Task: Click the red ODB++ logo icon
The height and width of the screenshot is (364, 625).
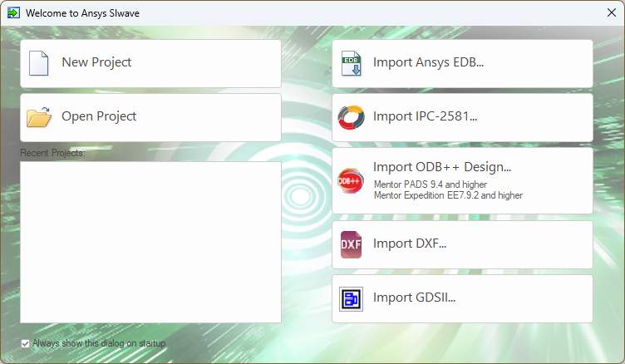Action: click(351, 180)
